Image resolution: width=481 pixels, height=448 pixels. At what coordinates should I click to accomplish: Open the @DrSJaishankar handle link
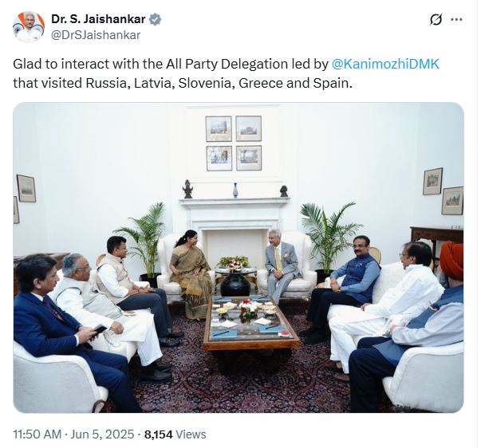[x=96, y=35]
